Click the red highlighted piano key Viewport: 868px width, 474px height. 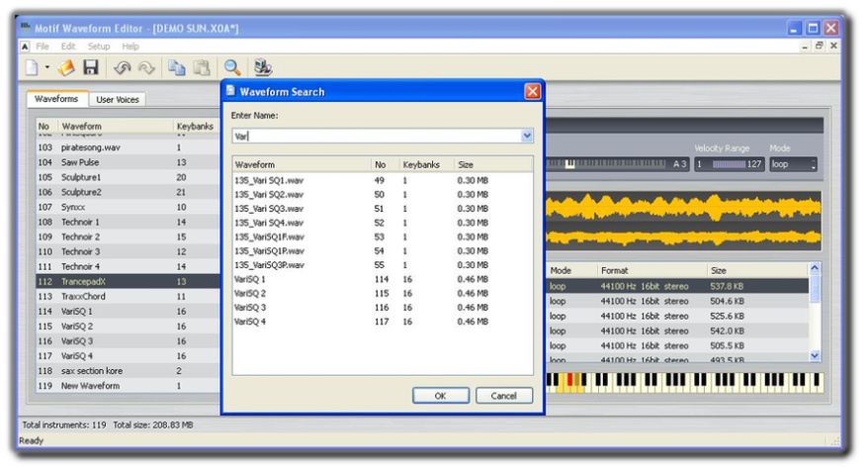[x=570, y=380]
